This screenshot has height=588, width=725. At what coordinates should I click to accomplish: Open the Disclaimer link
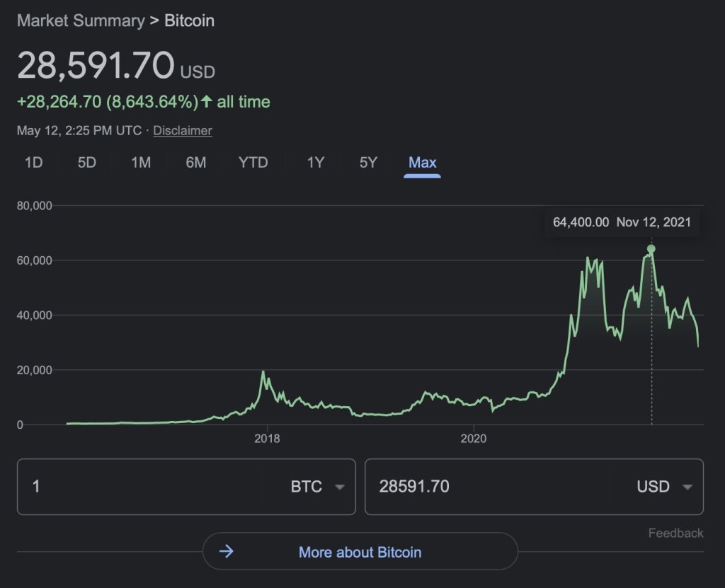(183, 130)
